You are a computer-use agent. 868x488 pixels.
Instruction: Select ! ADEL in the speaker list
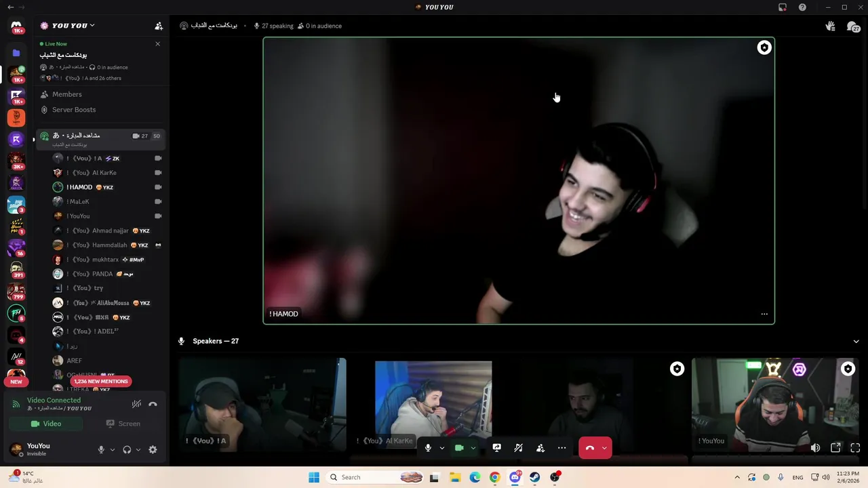click(x=108, y=331)
